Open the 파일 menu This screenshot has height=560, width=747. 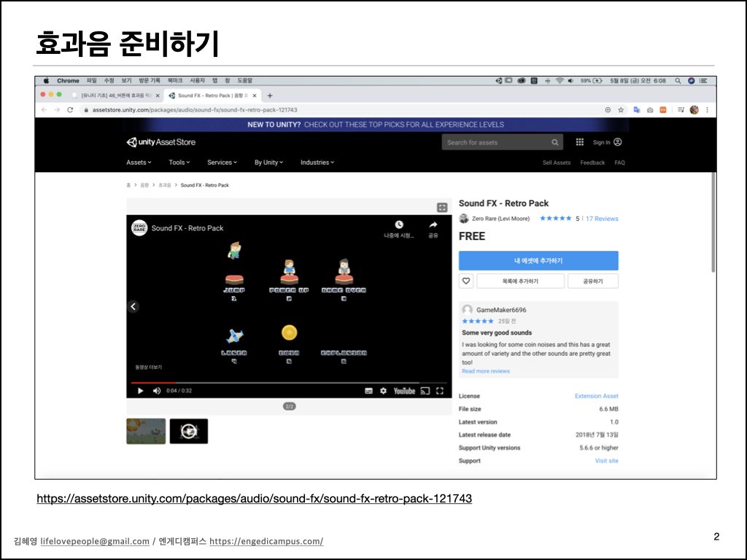point(91,81)
